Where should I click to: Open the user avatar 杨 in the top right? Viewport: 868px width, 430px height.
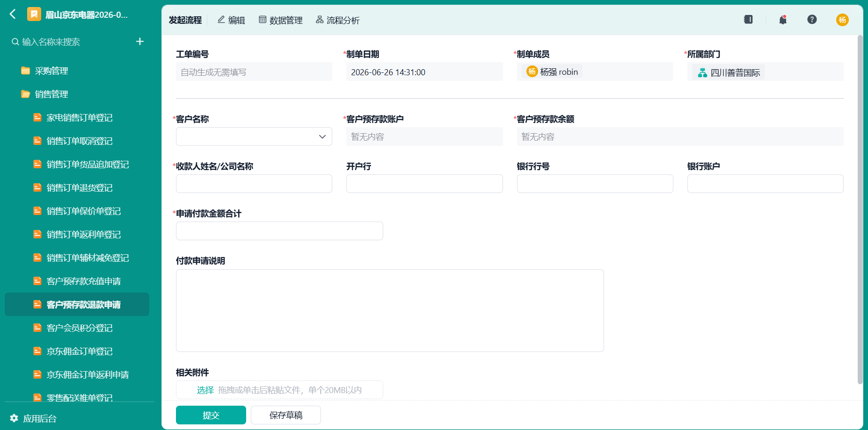842,20
